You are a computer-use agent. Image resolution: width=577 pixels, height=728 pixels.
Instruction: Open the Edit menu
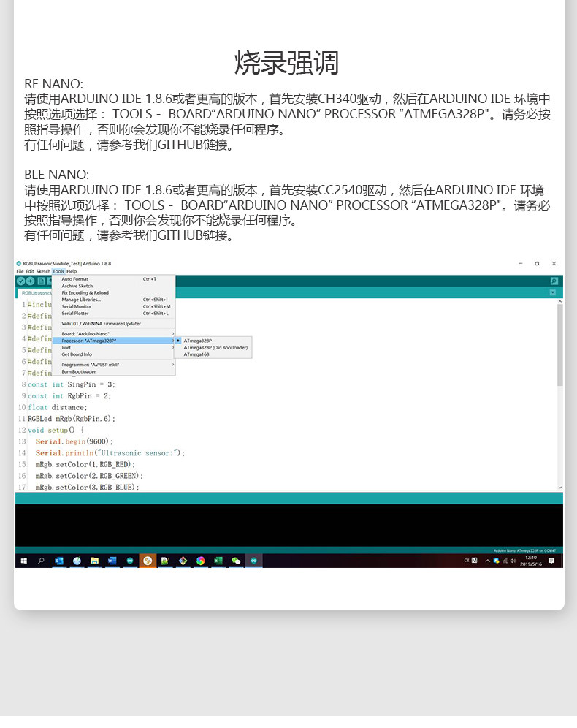[x=30, y=272]
